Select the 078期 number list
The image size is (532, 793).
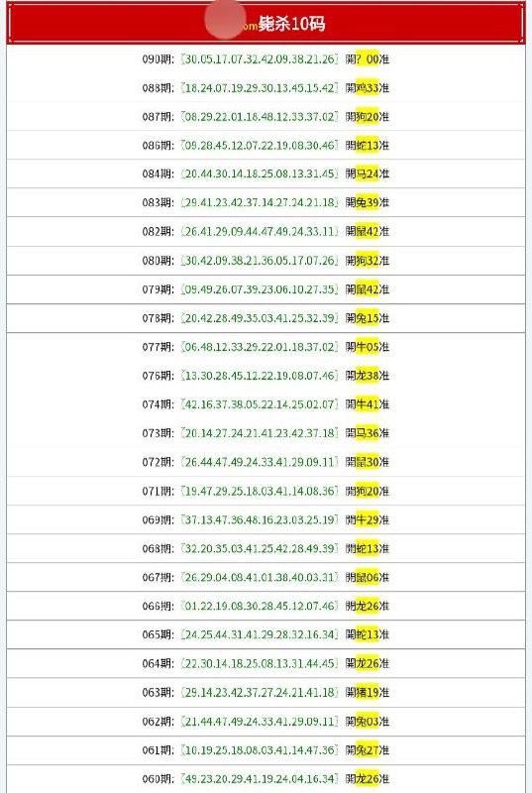[260, 318]
